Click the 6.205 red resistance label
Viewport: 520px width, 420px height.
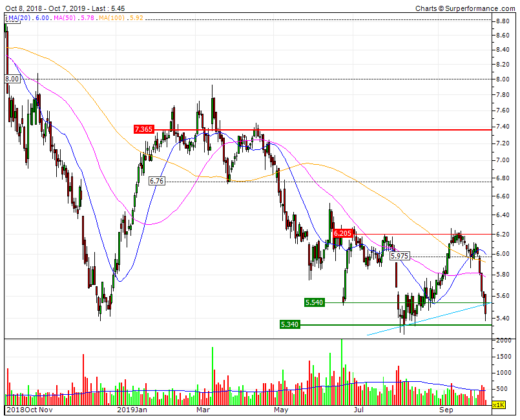click(342, 233)
